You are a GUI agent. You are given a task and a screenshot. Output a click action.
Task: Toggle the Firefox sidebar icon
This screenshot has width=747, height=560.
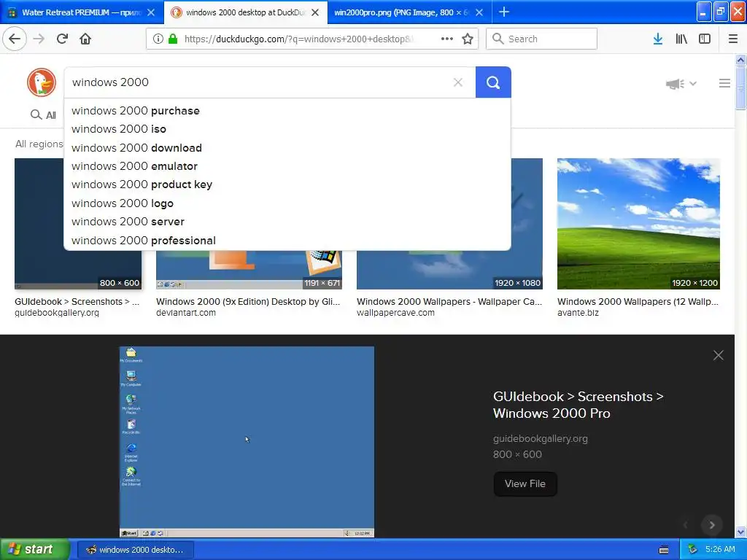point(705,39)
